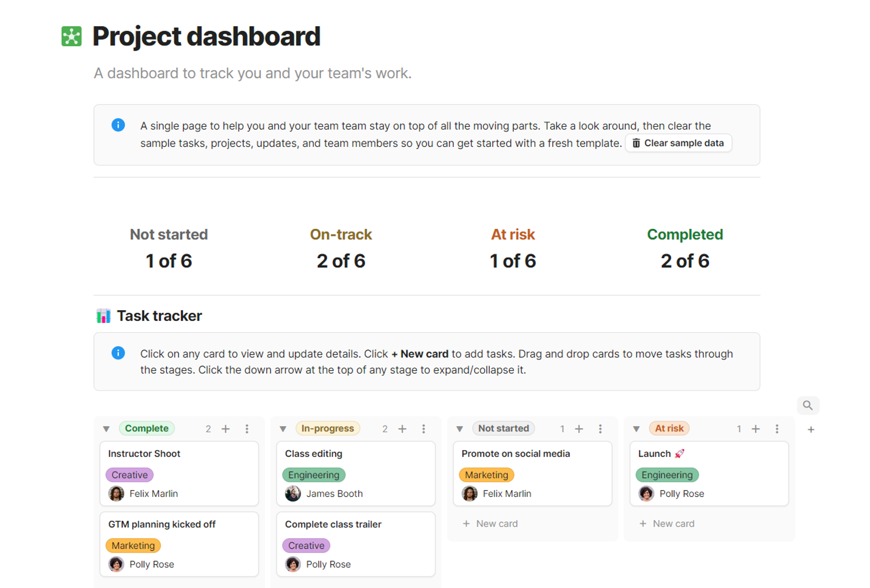Click the purple Creative tag on Complete class trailer
Viewport: 870px width, 588px height.
[306, 545]
